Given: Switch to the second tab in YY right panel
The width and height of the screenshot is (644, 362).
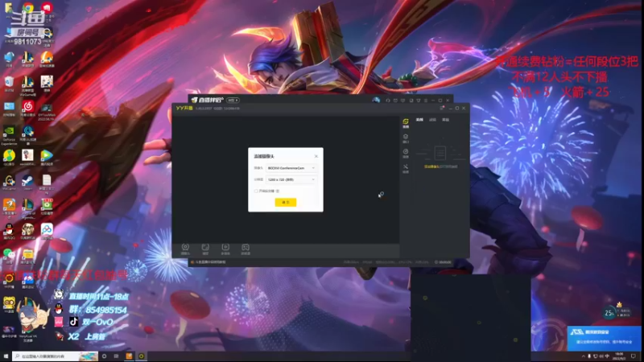Looking at the screenshot, I should (x=432, y=120).
